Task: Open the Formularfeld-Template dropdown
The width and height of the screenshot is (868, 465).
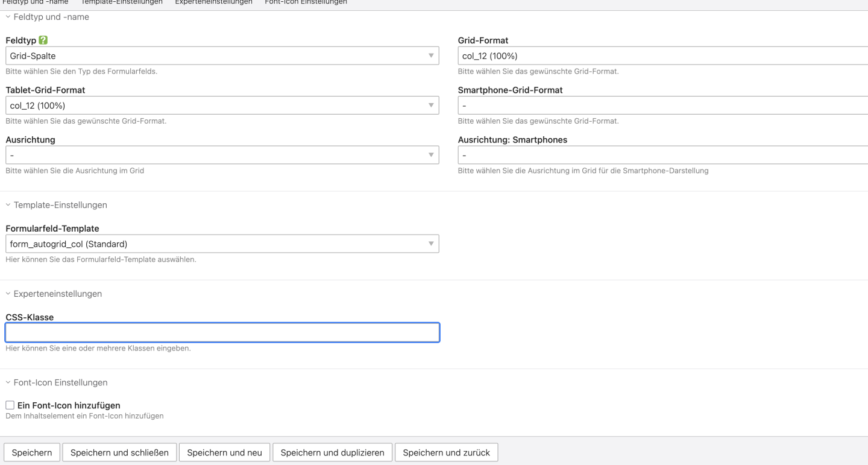Action: [222, 244]
